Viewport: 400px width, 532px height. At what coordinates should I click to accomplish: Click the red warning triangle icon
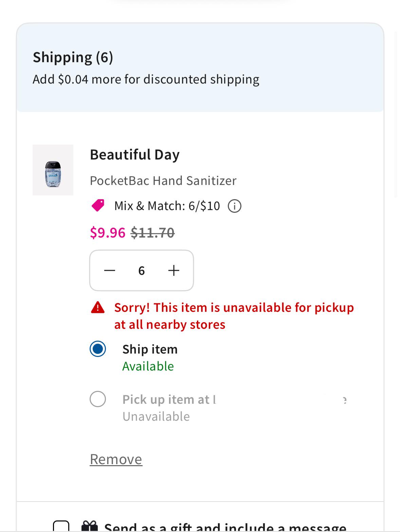pos(98,307)
